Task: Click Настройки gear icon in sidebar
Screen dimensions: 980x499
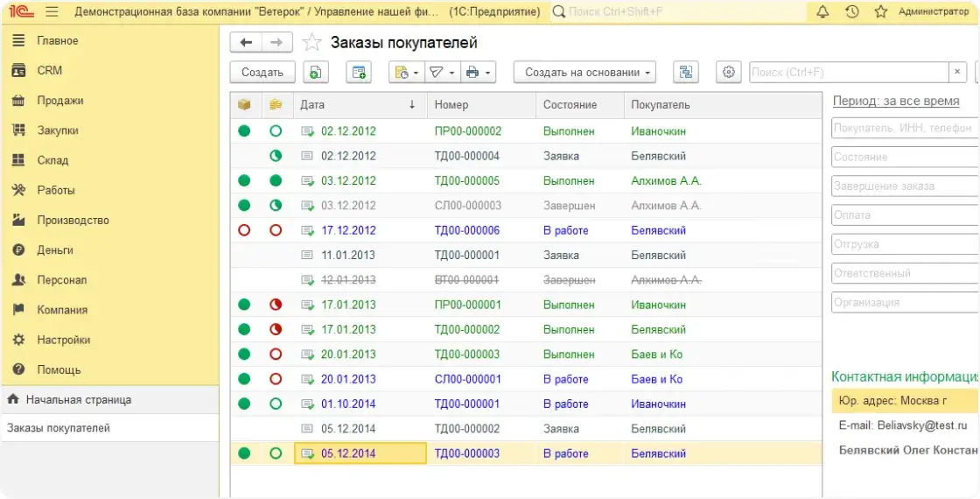Action: pos(18,341)
